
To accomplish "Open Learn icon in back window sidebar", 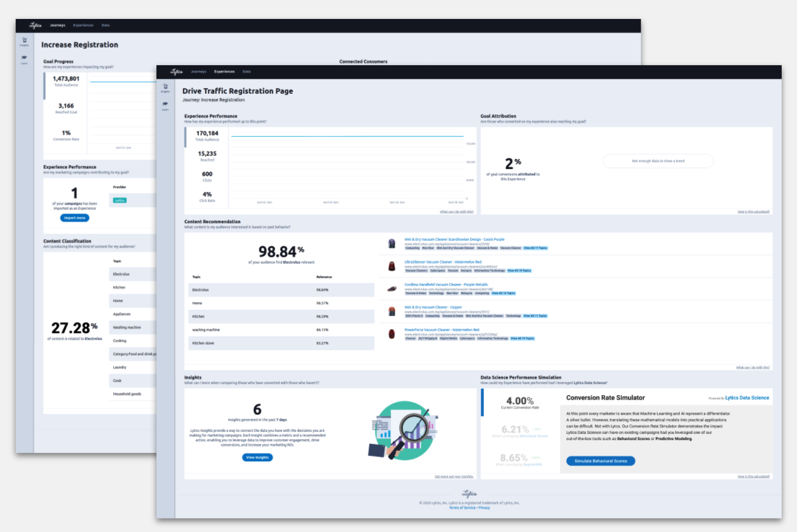I will 24,59.
